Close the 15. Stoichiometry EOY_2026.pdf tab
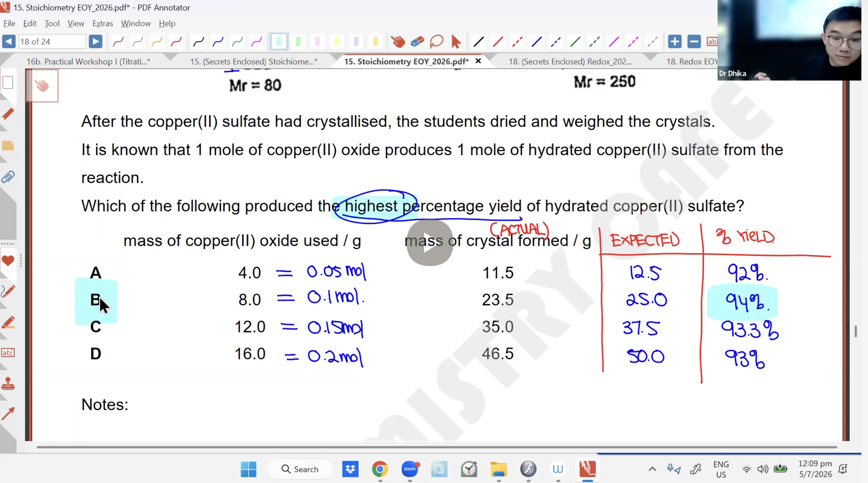The height and width of the screenshot is (483, 868). pyautogui.click(x=478, y=61)
